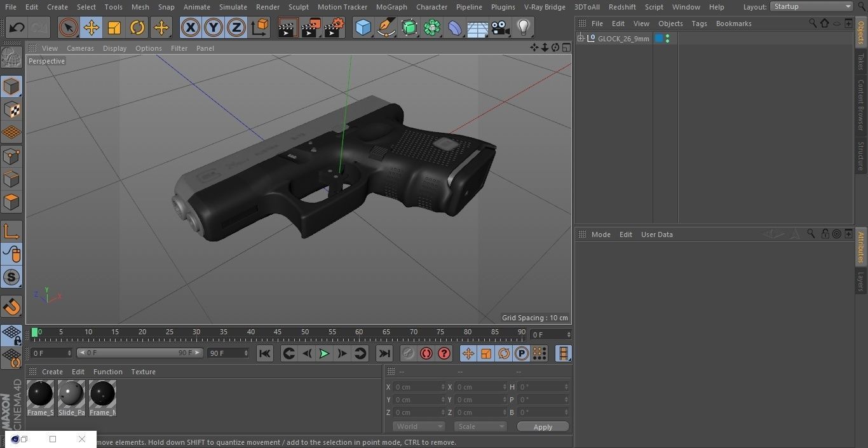Open the Spline Pen tool

click(x=386, y=28)
